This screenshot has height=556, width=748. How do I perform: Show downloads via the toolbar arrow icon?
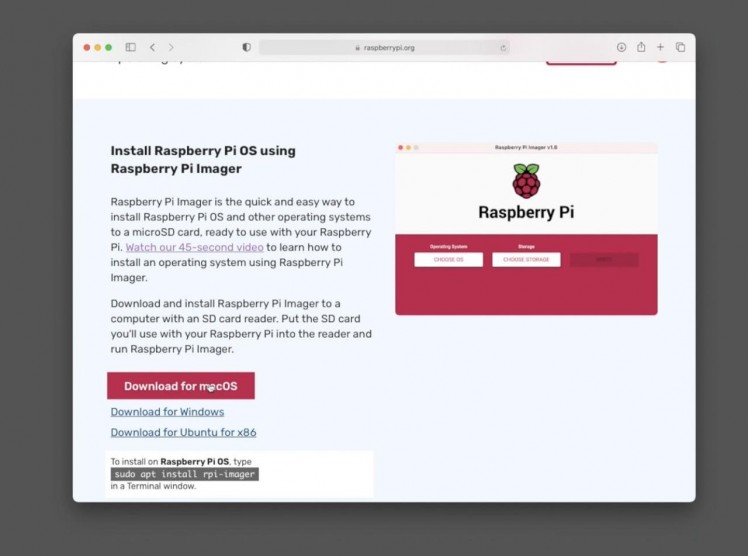point(621,47)
